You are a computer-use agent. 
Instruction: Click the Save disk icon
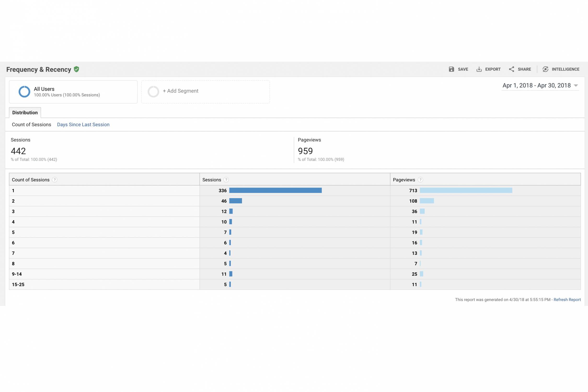(451, 69)
